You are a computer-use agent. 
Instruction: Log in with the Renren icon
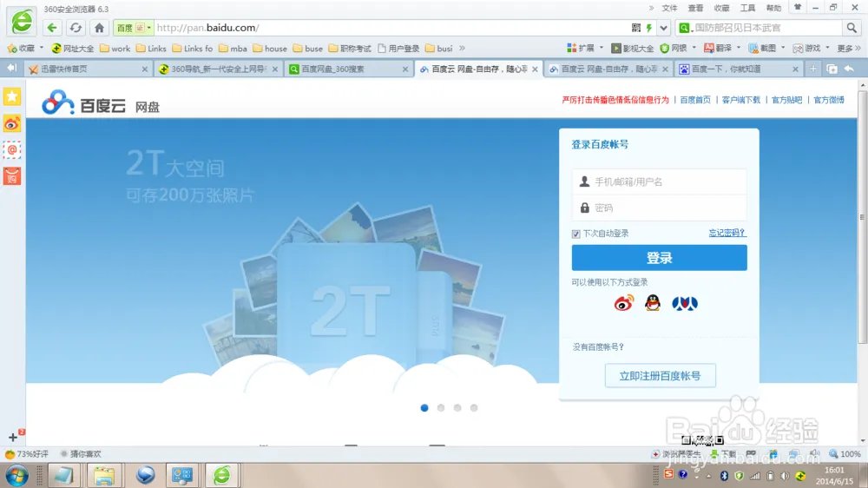pyautogui.click(x=685, y=303)
